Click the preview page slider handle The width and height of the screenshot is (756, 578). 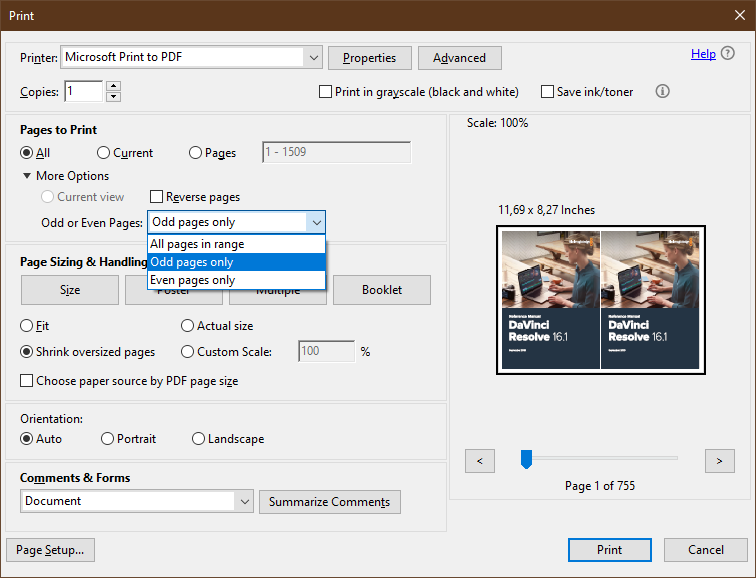pos(526,459)
